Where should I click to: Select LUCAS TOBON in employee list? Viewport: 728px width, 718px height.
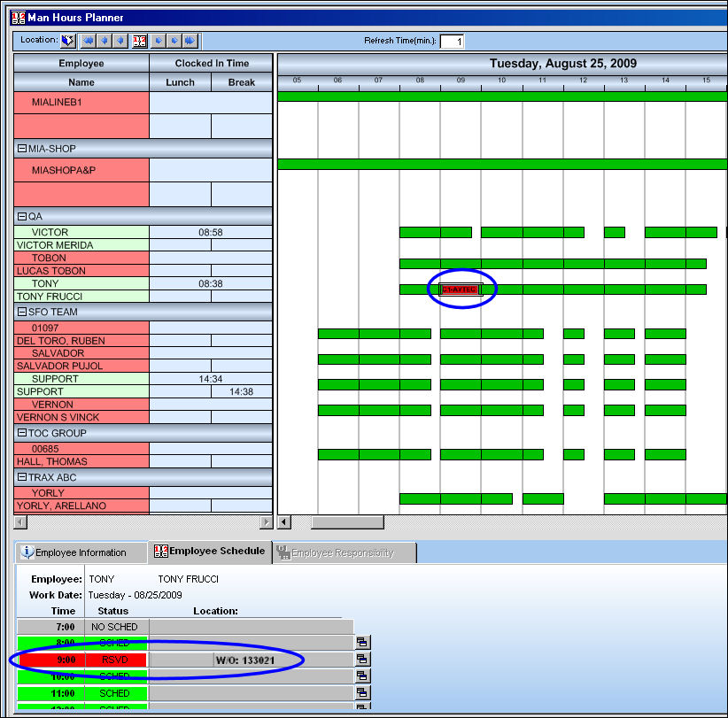(x=81, y=271)
